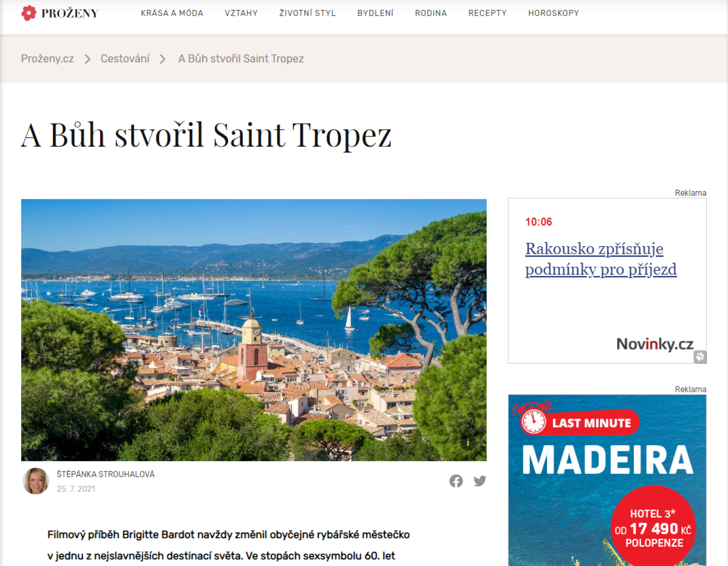Click the image info icon on photo

pos(468,443)
